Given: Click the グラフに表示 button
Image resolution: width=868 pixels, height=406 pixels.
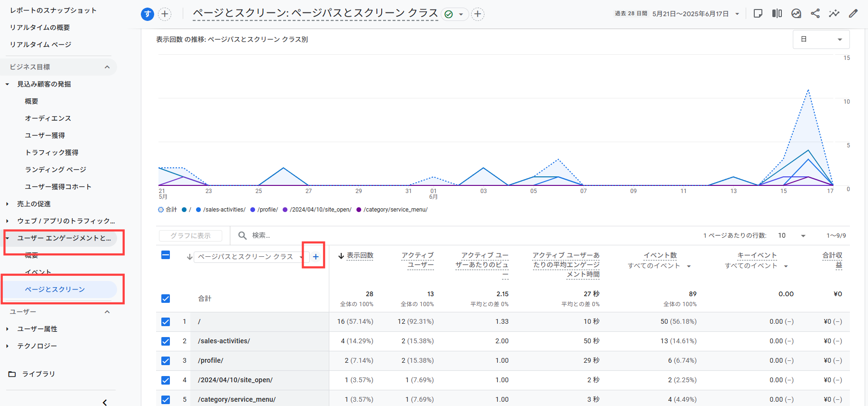Looking at the screenshot, I should click(x=190, y=236).
